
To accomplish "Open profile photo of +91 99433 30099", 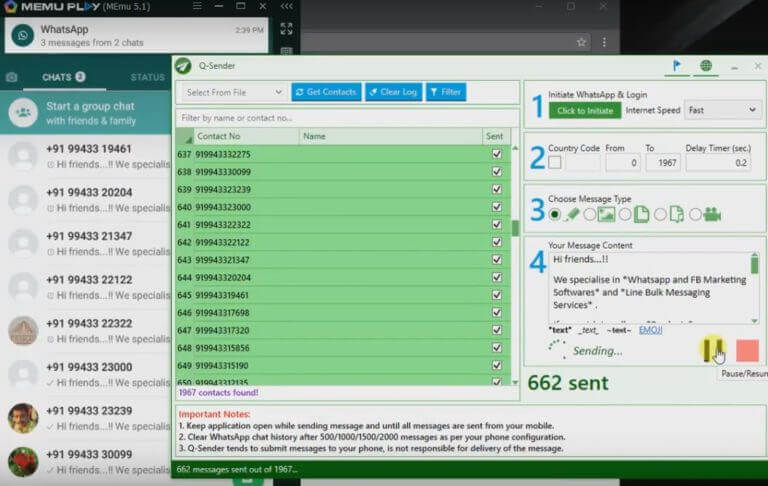I will tap(23, 462).
